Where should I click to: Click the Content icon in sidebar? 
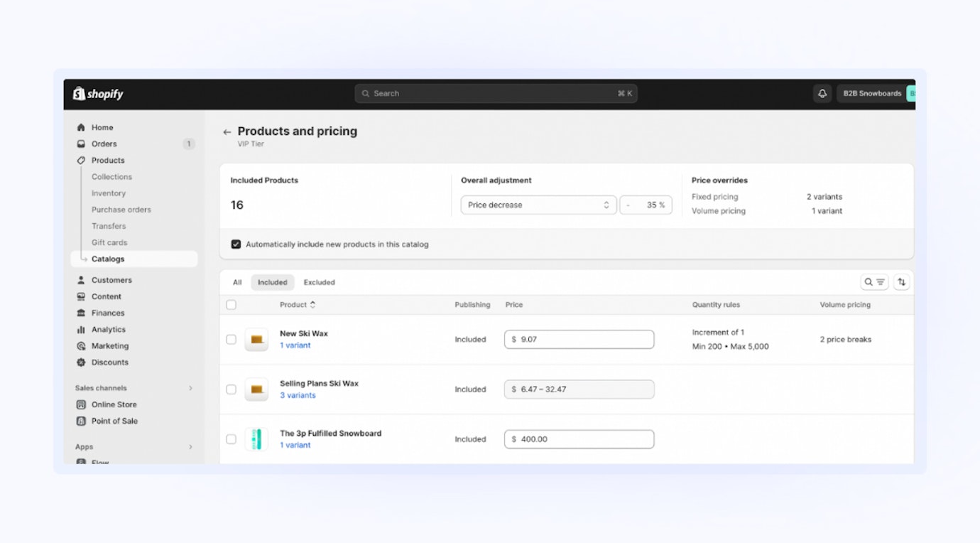(x=81, y=296)
